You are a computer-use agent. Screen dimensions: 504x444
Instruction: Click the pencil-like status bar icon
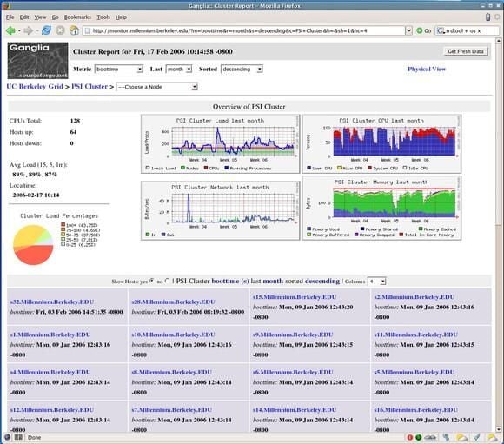click(x=477, y=437)
